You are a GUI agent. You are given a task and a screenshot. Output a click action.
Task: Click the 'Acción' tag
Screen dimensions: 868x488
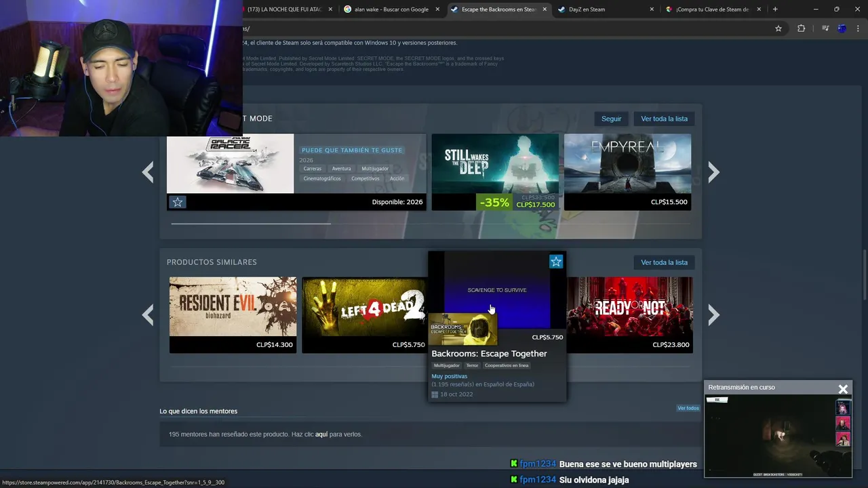[397, 179]
